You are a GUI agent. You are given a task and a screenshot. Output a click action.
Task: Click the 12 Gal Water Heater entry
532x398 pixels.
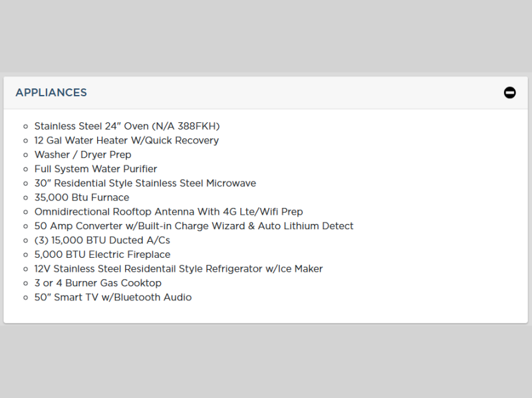point(126,140)
